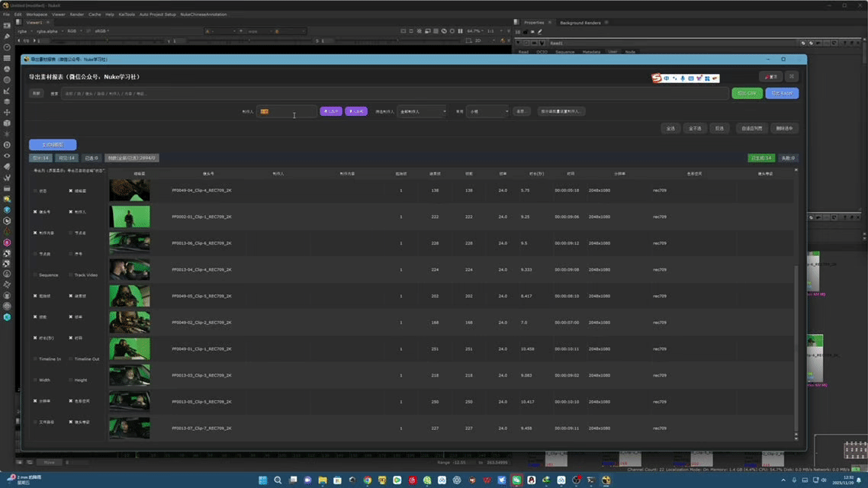
Task: Click the 全选 select all button
Action: tap(671, 128)
